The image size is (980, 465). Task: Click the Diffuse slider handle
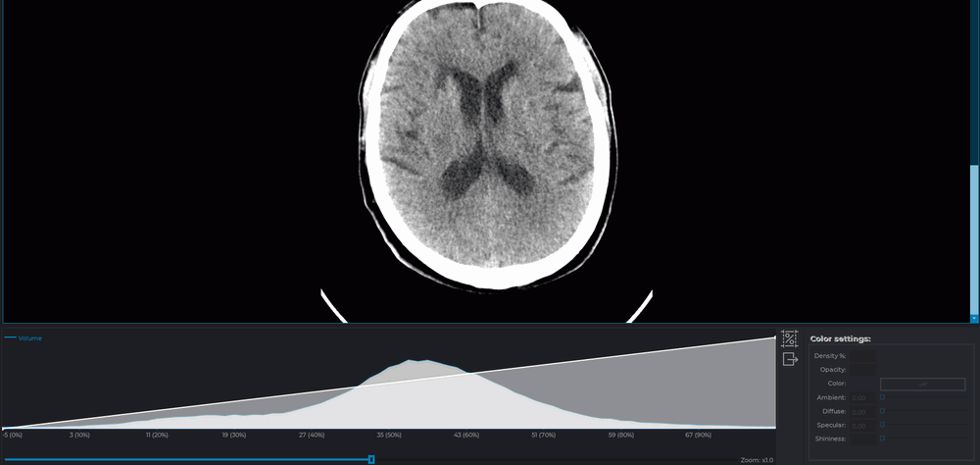click(882, 411)
